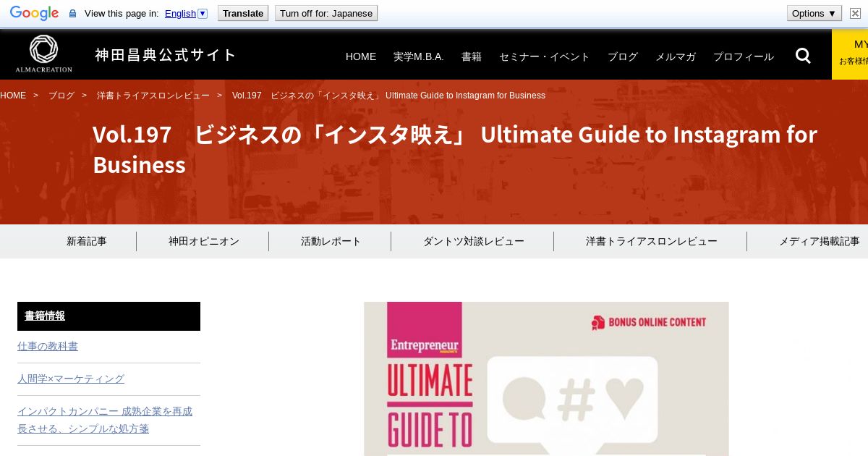
Task: Click the yellow MY button
Action: pyautogui.click(x=850, y=54)
